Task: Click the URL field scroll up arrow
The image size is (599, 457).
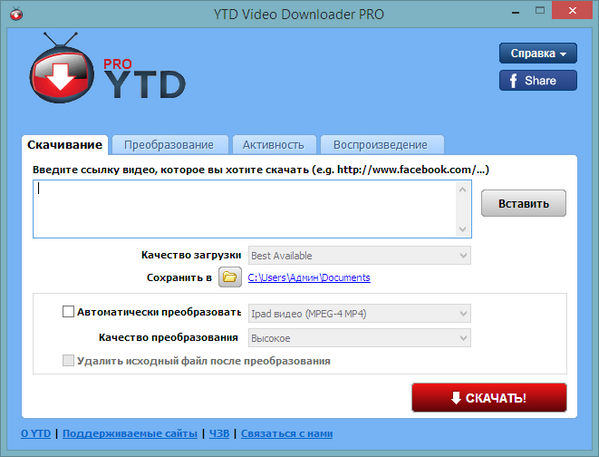Action: pos(463,190)
